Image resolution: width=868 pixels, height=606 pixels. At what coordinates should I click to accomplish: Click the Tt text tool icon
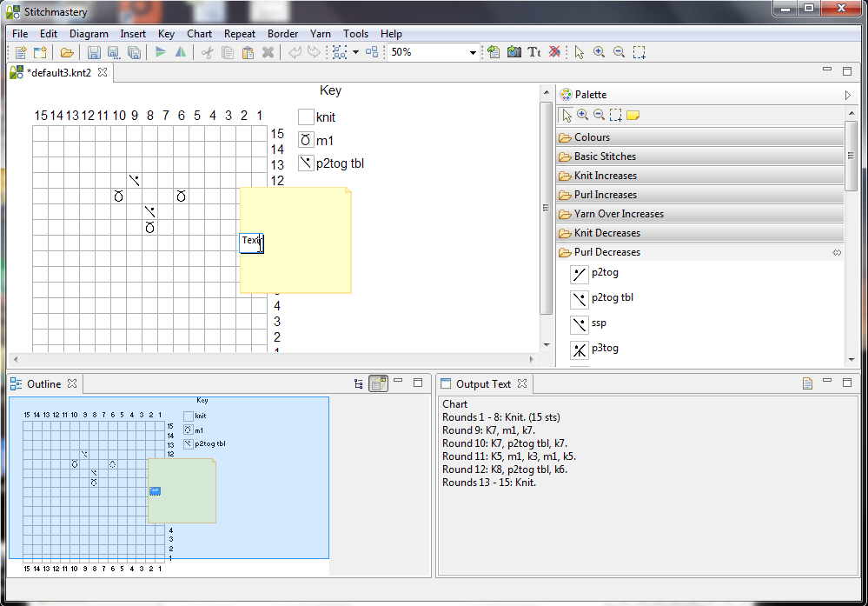[x=533, y=52]
